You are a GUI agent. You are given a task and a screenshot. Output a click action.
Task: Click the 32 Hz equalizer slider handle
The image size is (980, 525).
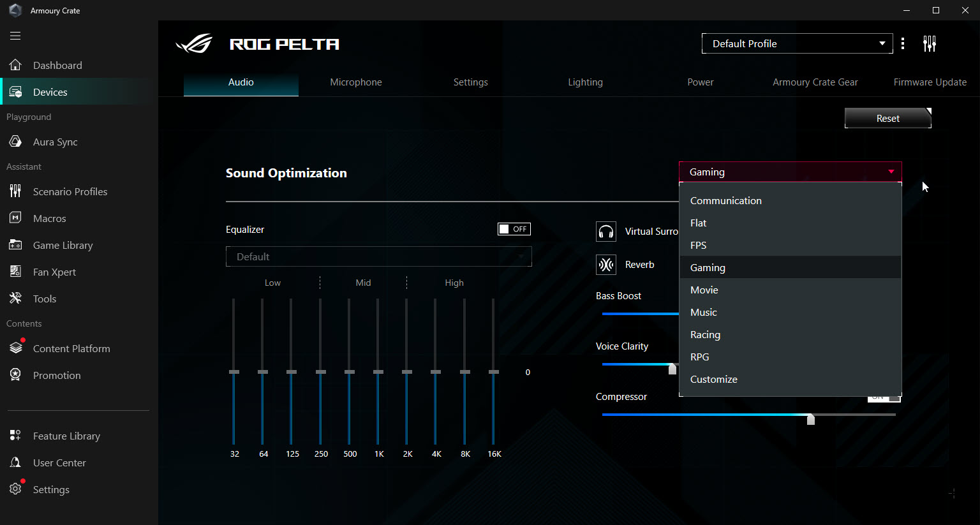(x=234, y=372)
